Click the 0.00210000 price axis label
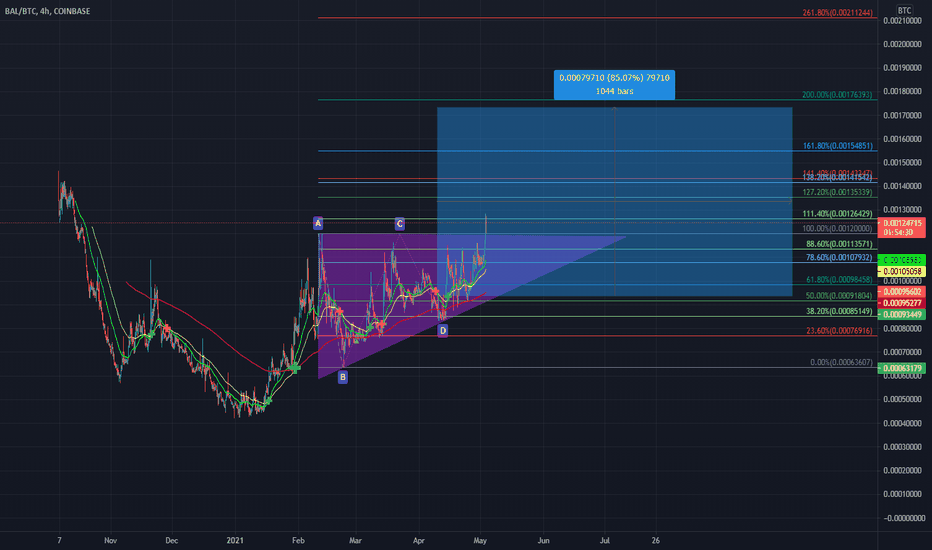932x550 pixels. tap(902, 21)
